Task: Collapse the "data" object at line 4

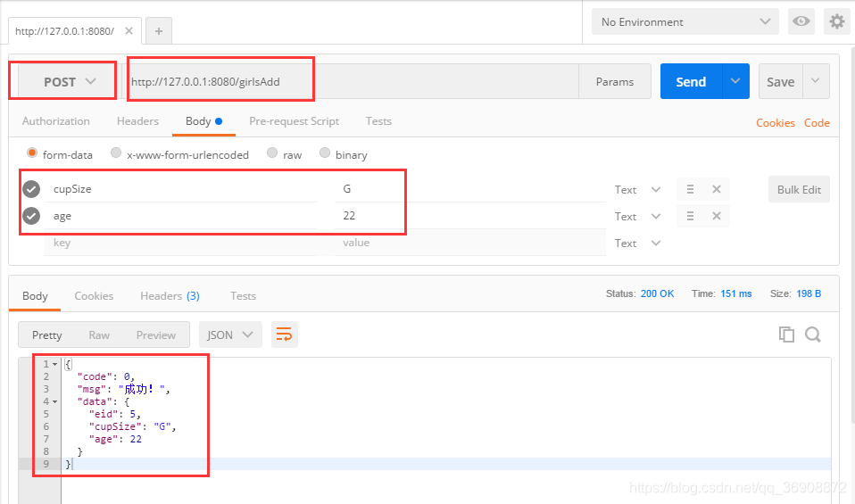Action: 54,401
